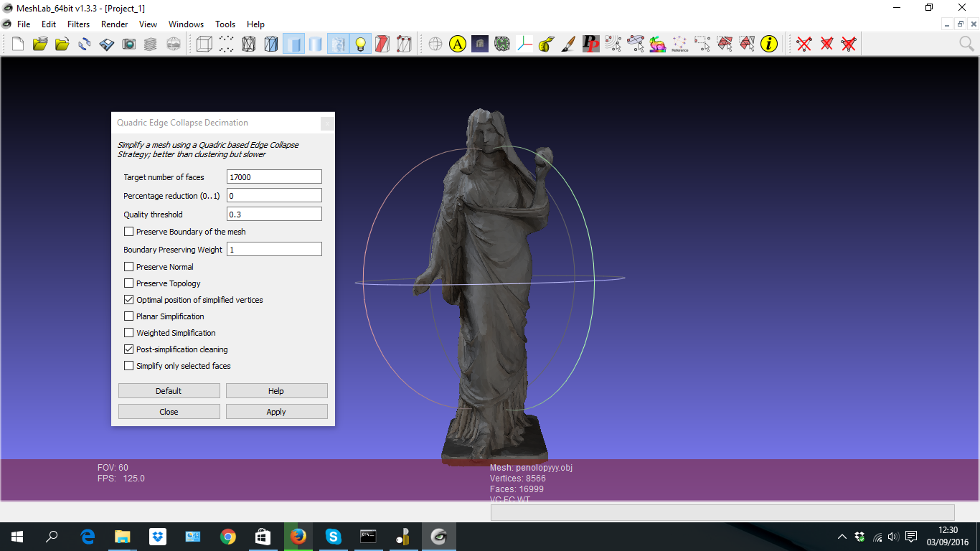
Task: Open the PP PickPoints tool
Action: 590,44
